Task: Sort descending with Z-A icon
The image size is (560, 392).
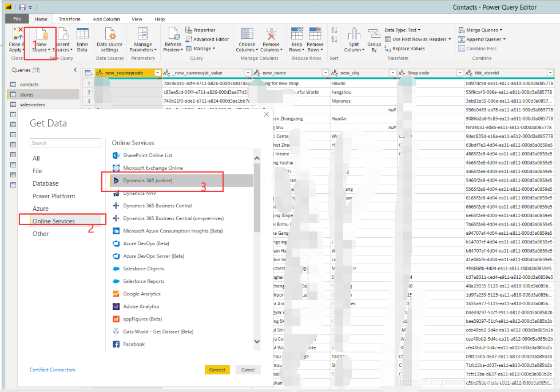Action: pos(334,39)
